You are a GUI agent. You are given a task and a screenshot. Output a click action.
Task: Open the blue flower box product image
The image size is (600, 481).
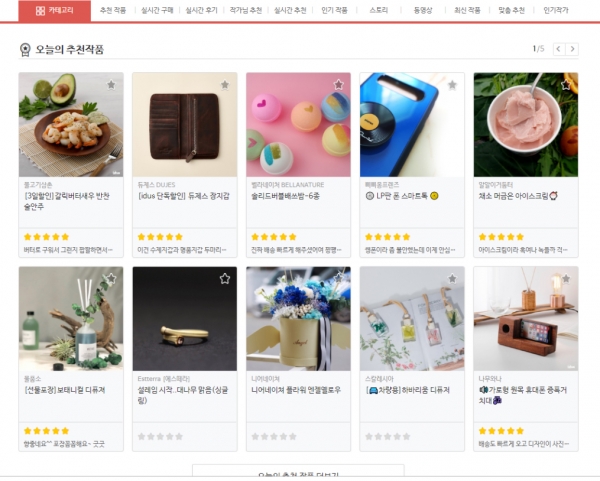(298, 319)
